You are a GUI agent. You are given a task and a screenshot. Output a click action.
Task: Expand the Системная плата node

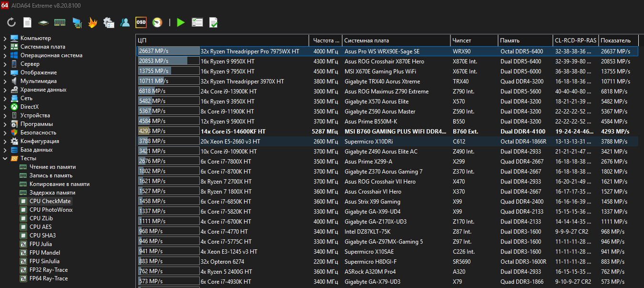click(5, 47)
